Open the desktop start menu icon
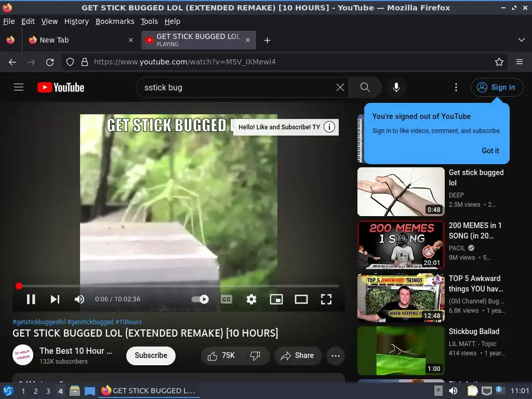 (x=8, y=391)
